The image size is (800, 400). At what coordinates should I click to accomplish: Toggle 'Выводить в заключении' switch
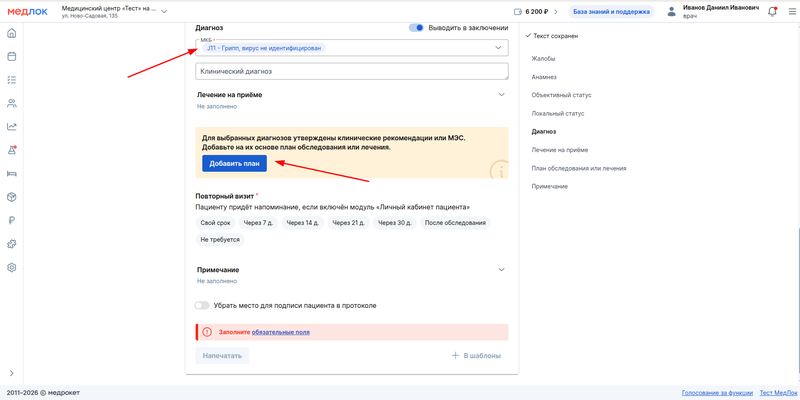[417, 28]
